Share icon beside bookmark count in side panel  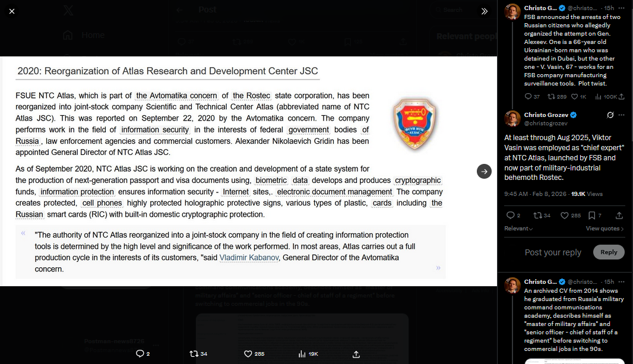click(x=619, y=216)
